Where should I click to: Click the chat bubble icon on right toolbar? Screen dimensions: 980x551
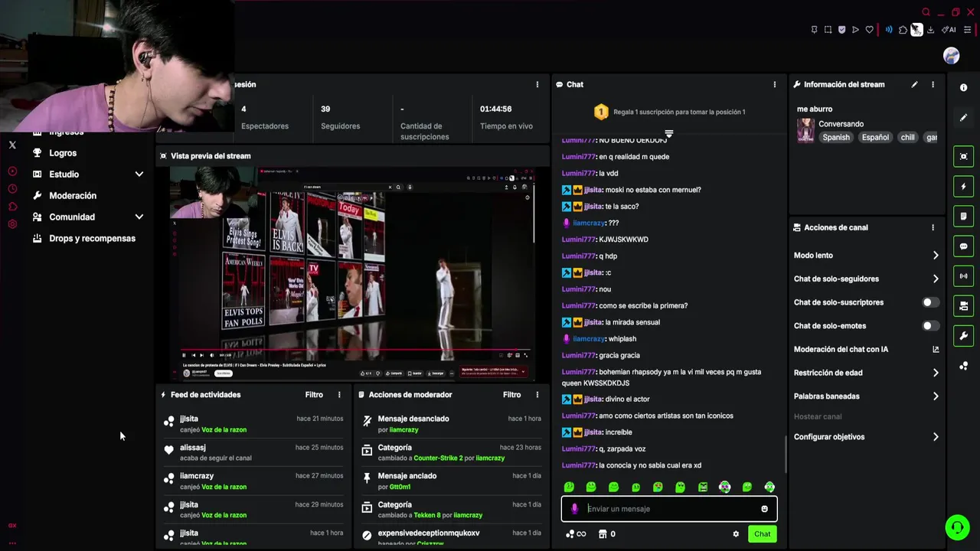pos(963,246)
